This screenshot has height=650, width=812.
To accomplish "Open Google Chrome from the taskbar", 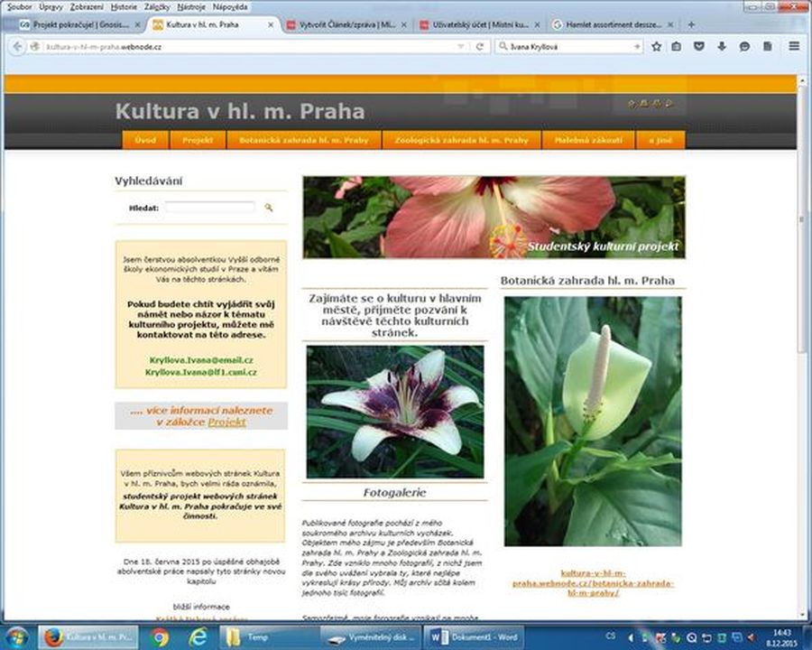I will point(159,637).
